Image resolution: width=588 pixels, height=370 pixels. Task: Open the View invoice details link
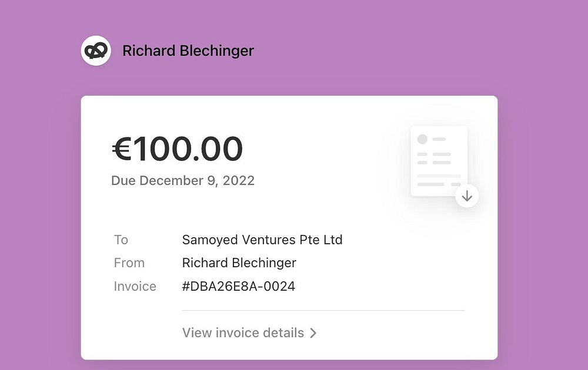(243, 333)
